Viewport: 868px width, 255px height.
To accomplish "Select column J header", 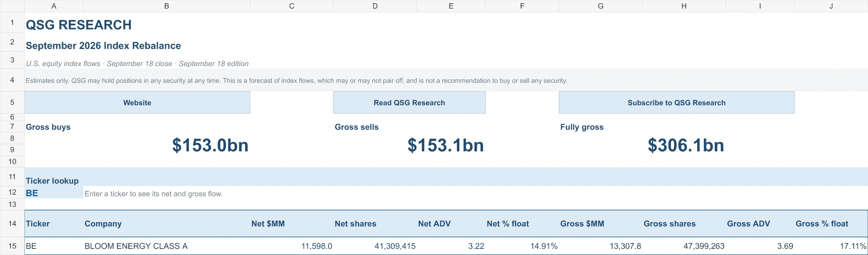I will (x=831, y=6).
